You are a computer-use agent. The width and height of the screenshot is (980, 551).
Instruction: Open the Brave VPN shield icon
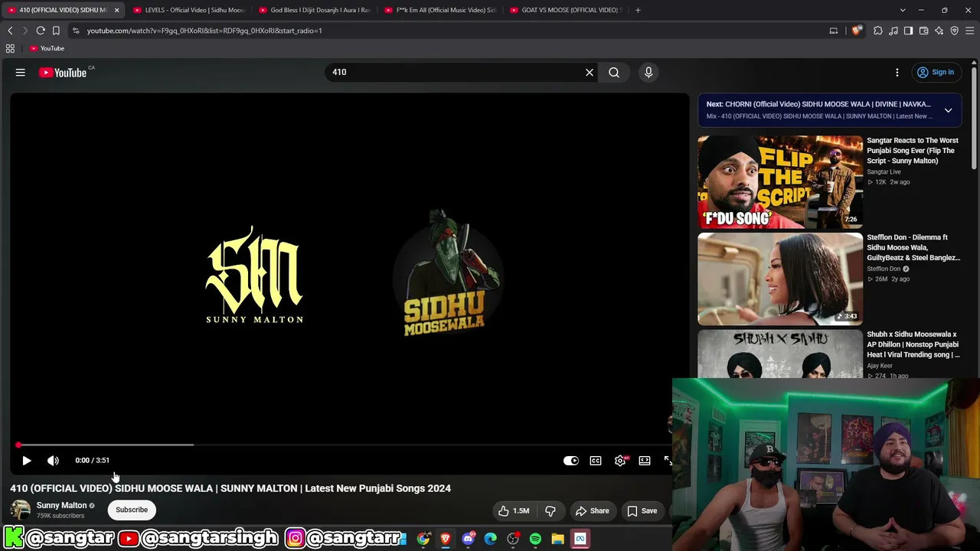coord(955,31)
